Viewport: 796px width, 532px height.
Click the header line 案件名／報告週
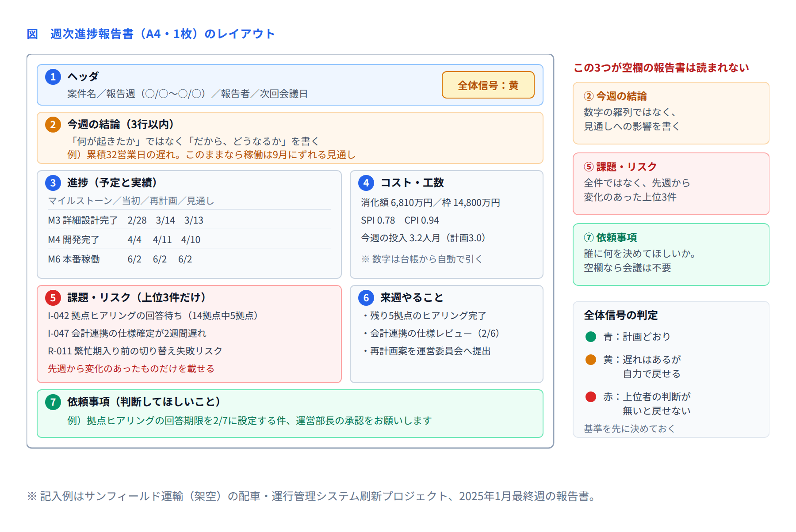point(188,94)
